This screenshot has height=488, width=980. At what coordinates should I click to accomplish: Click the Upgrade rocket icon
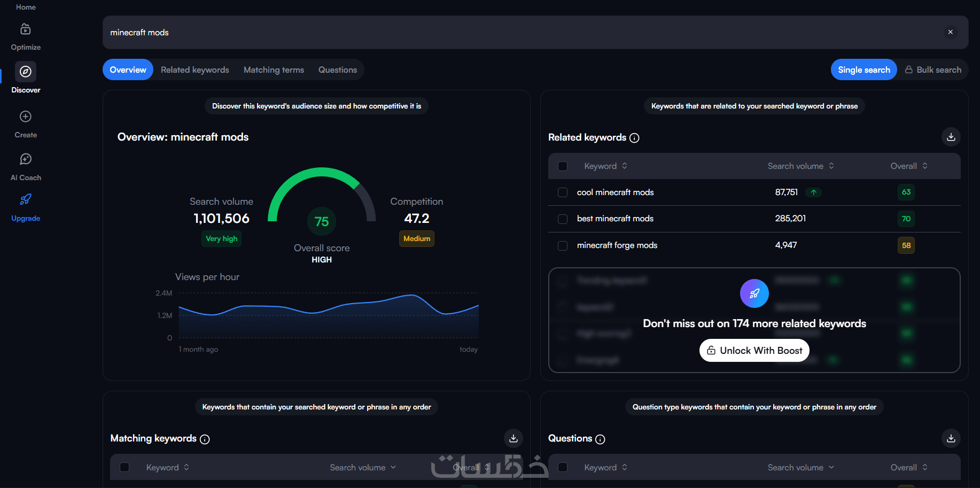pyautogui.click(x=26, y=199)
